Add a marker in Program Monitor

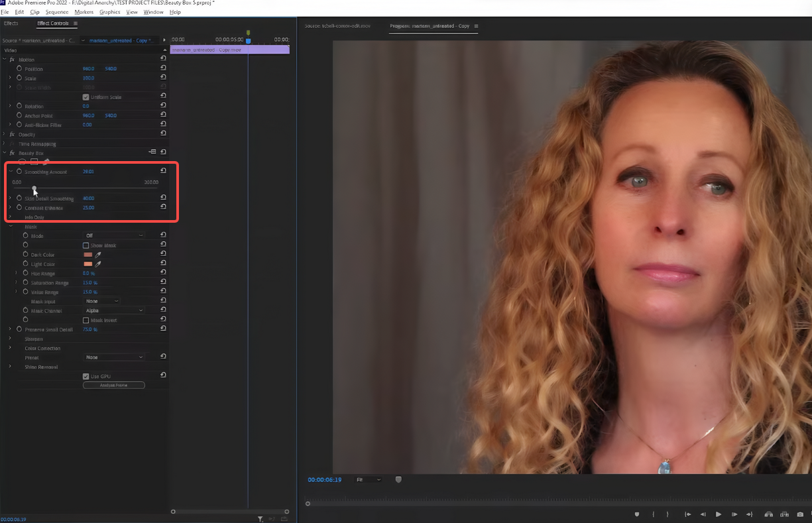point(637,514)
